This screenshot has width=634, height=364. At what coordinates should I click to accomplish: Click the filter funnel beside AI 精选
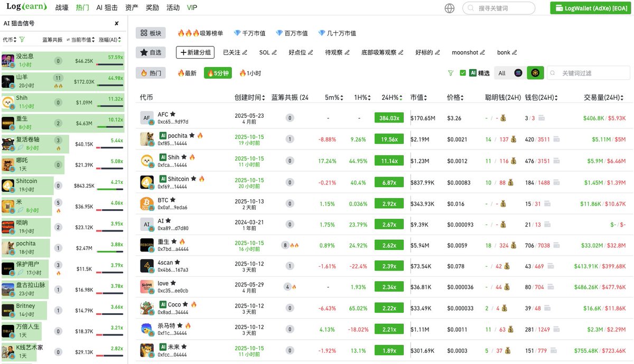click(451, 73)
